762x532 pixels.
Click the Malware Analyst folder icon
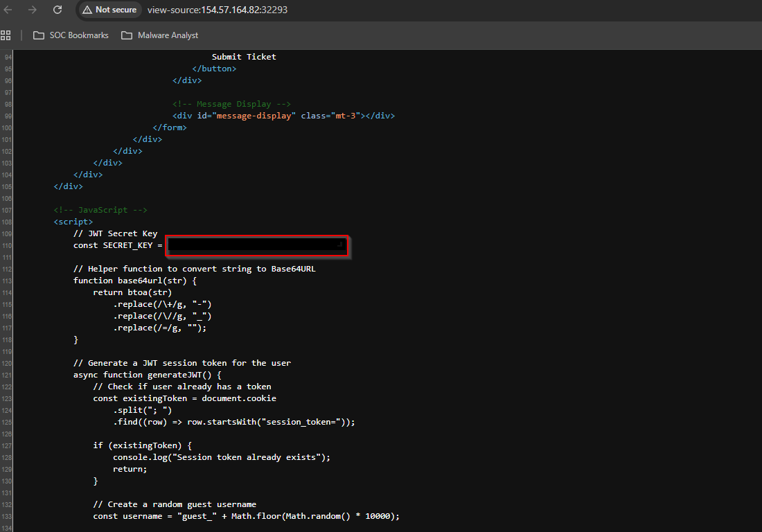click(127, 35)
